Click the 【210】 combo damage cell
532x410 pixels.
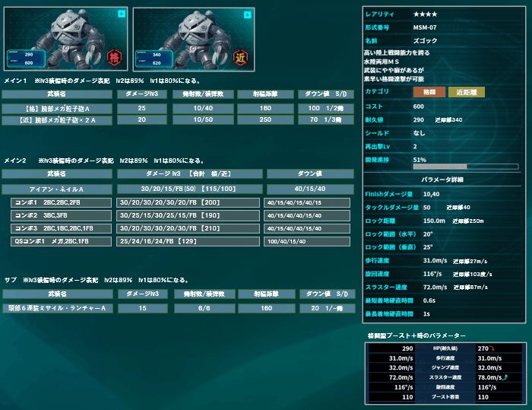188,228
